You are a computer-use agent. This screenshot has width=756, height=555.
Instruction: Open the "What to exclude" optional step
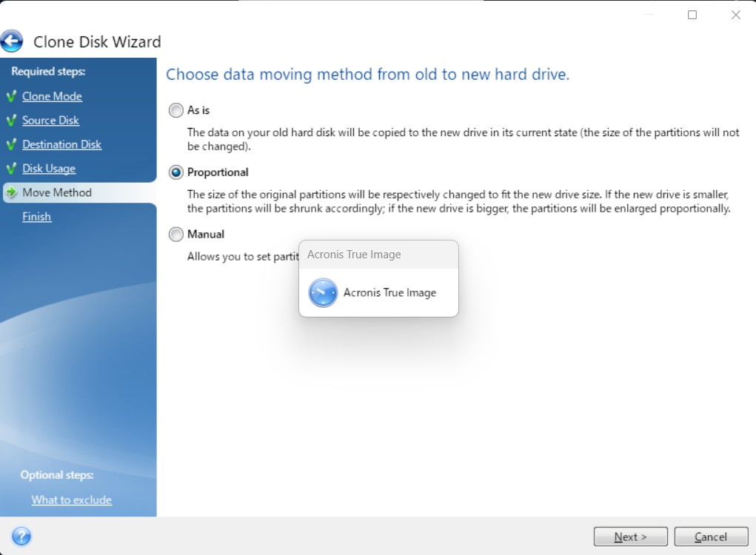tap(71, 500)
